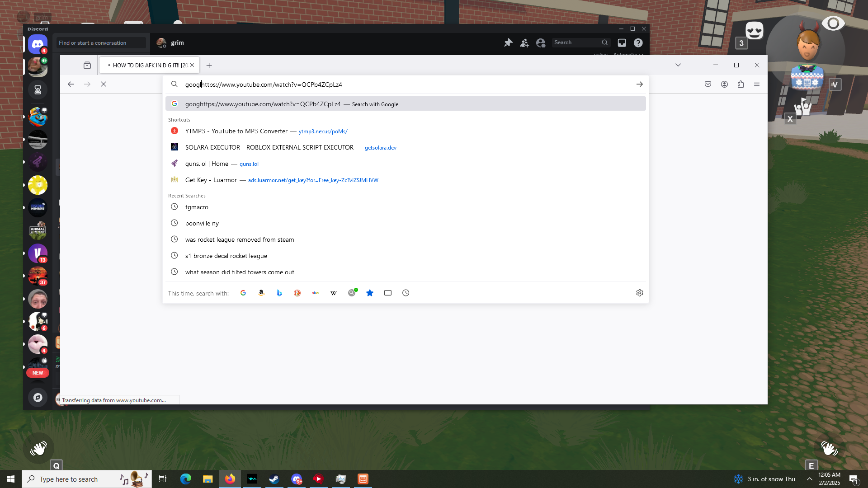Click Find or start a conversation field
The width and height of the screenshot is (868, 488).
point(101,42)
